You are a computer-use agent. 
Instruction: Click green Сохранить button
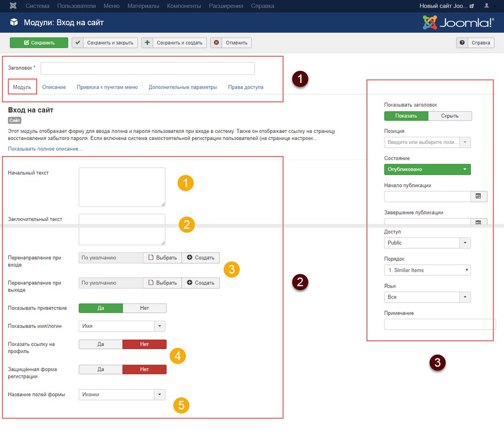pyautogui.click(x=39, y=43)
